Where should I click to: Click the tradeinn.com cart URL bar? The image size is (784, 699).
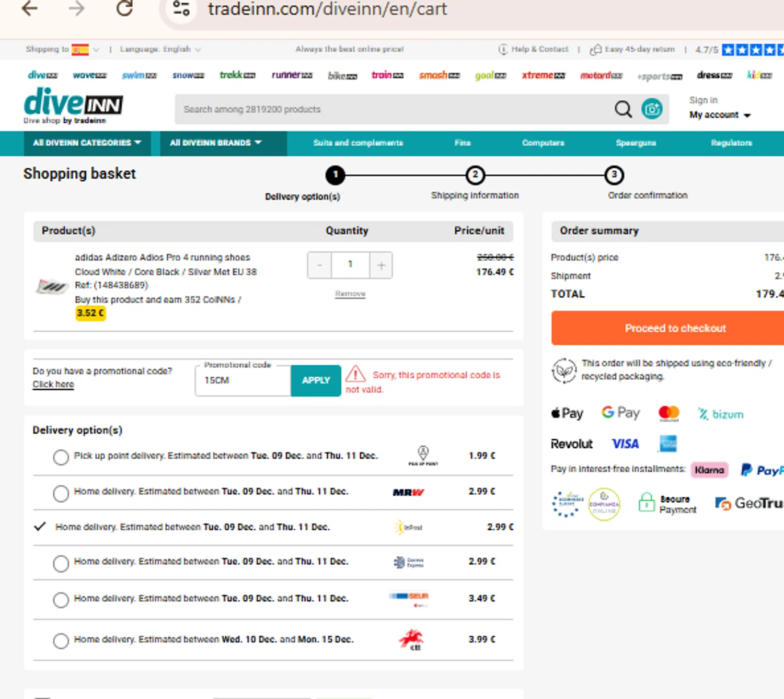[x=327, y=9]
